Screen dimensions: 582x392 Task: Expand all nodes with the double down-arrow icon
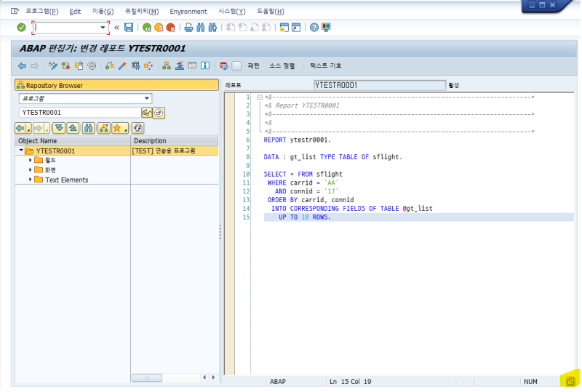[x=59, y=129]
